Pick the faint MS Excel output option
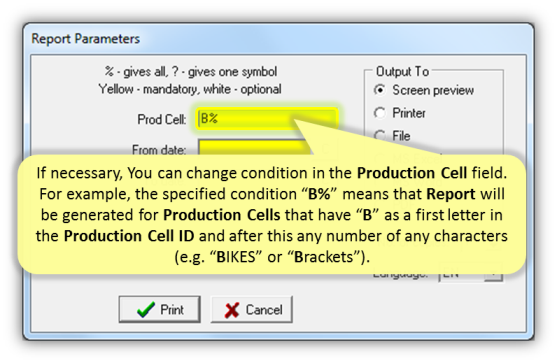 coord(408,158)
